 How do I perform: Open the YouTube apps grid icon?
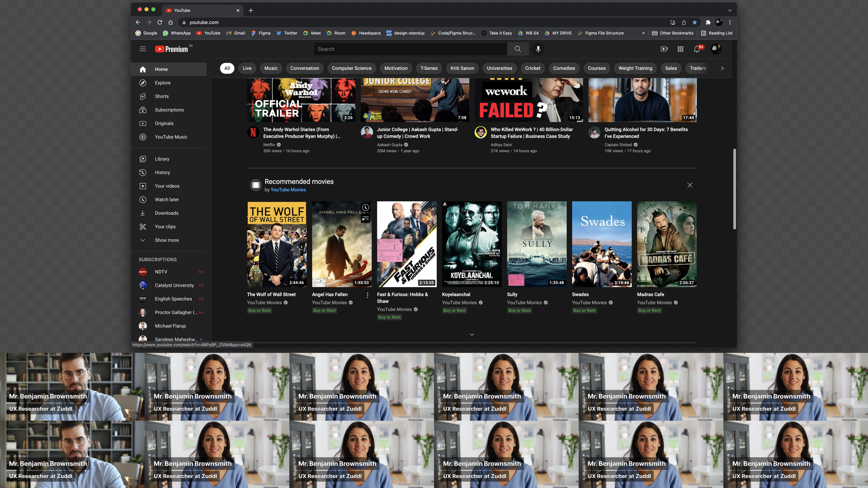680,49
